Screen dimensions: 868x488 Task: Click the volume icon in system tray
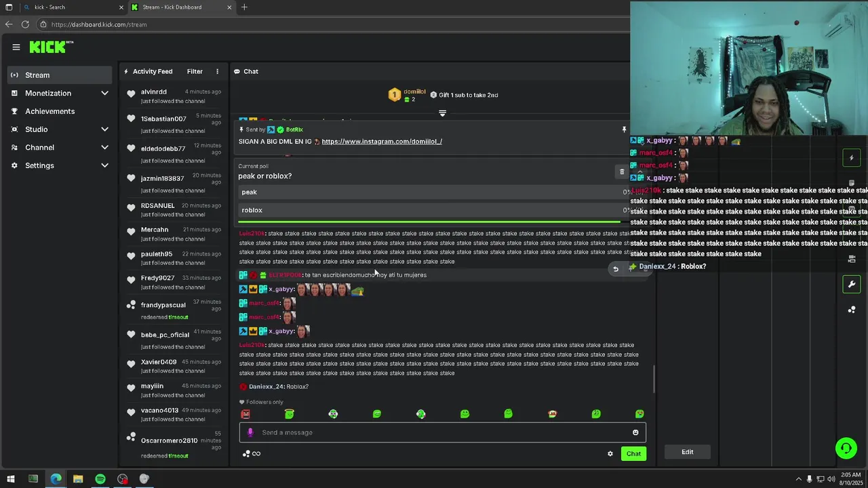(831, 479)
